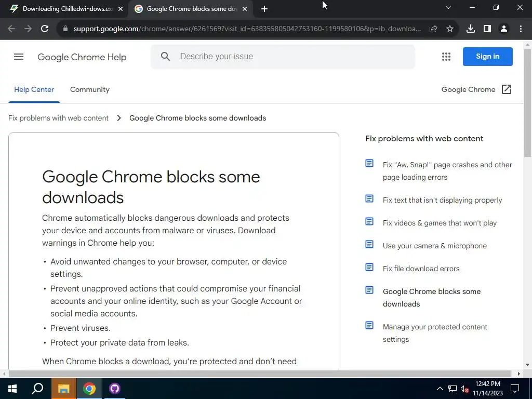Open the Windows Start menu
Viewport: 532px width, 399px height.
12,389
